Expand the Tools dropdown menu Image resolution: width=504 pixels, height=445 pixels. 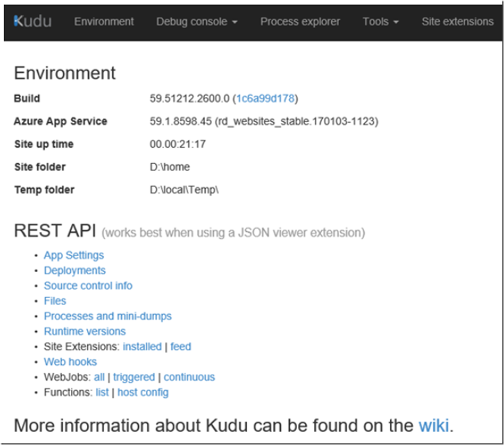[x=380, y=21]
